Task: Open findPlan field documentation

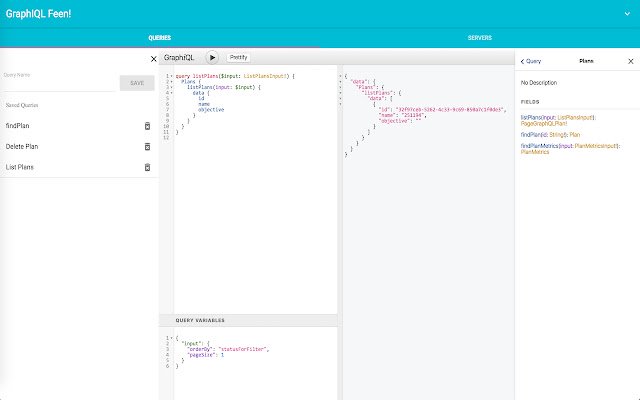Action: pyautogui.click(x=530, y=135)
